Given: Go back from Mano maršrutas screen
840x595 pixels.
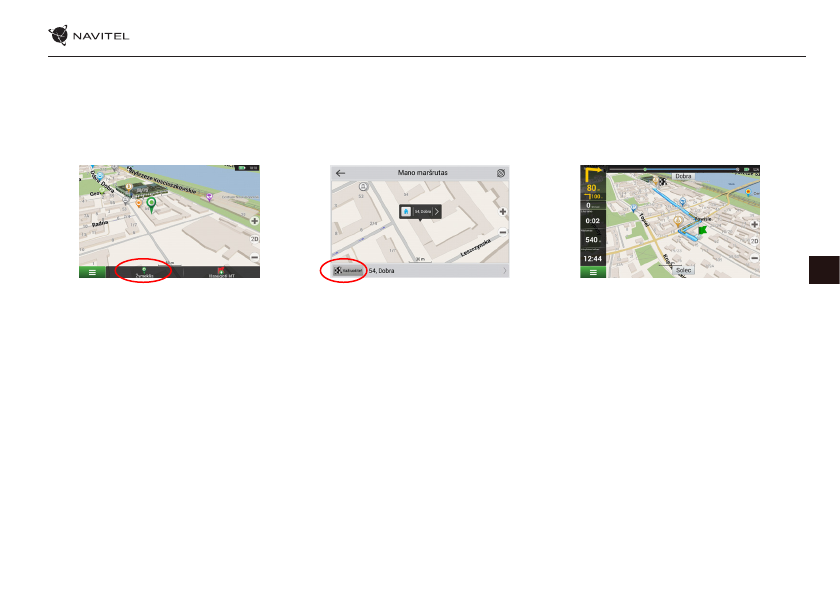Looking at the screenshot, I should click(340, 173).
